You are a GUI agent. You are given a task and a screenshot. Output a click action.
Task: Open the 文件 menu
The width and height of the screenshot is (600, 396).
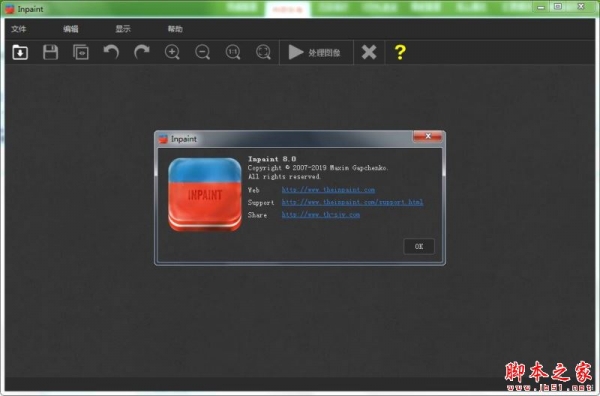pos(19,29)
